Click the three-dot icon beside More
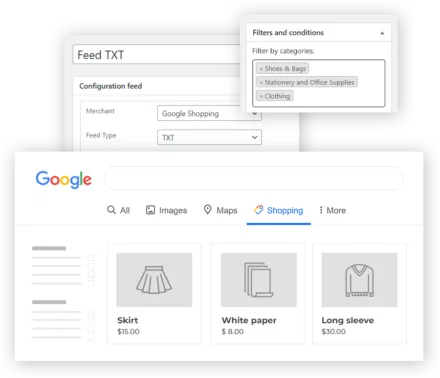 coord(321,210)
